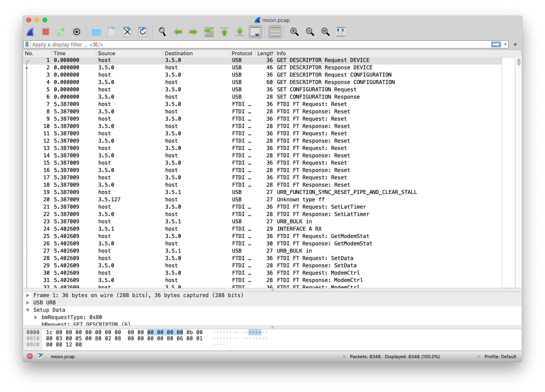The image size is (545, 392).
Task: Expand the bmRequestType: 0x80 field
Action: 36,317
